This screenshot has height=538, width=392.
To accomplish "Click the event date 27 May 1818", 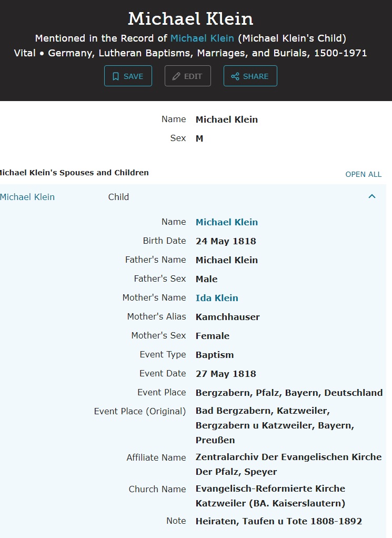I will (x=226, y=374).
